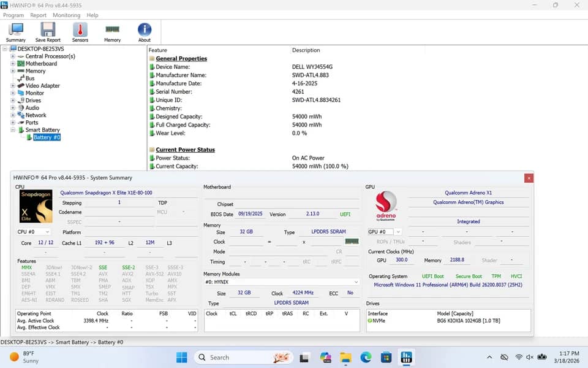The width and height of the screenshot is (588, 368).
Task: Open the Help menu
Action: click(92, 15)
